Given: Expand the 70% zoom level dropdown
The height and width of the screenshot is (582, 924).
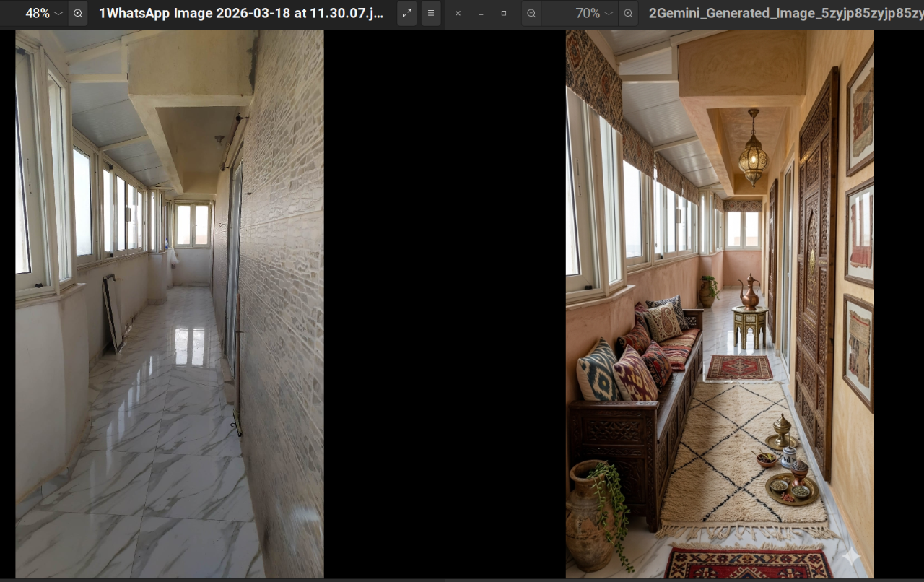Looking at the screenshot, I should [609, 13].
